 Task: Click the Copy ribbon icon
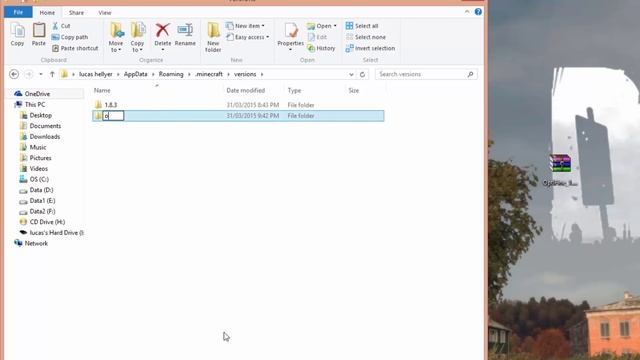pos(17,34)
